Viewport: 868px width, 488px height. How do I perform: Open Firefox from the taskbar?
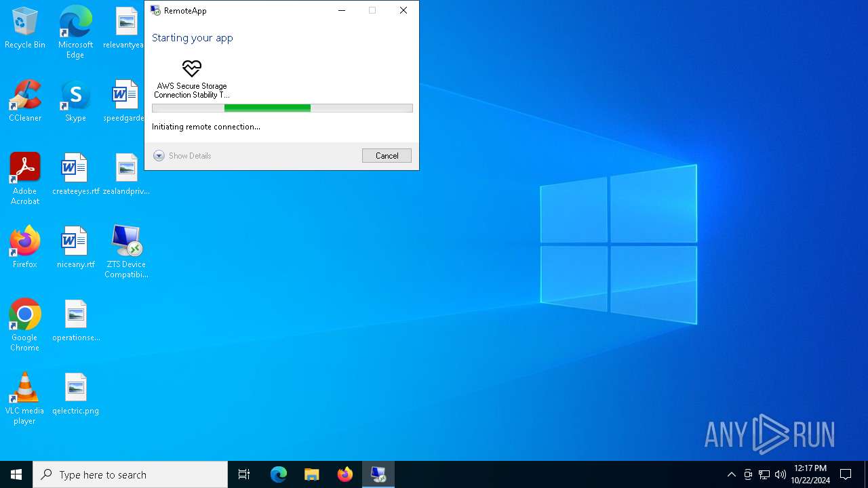(345, 474)
